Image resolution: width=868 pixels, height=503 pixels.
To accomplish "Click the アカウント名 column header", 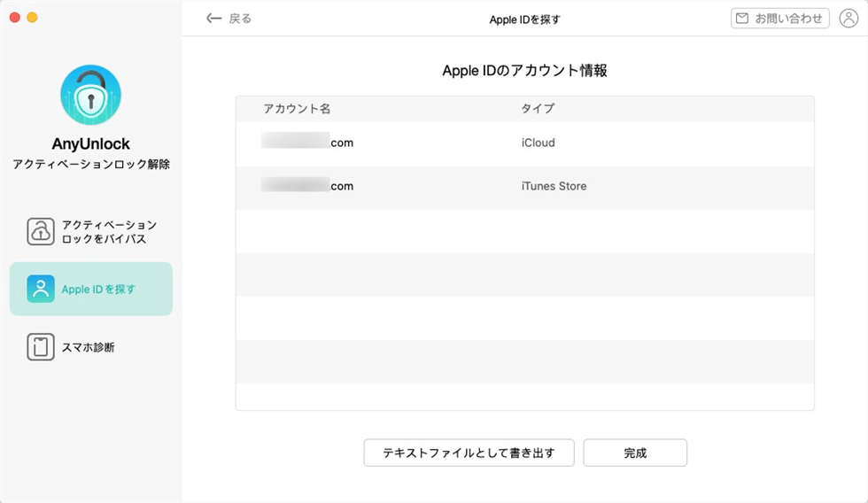I will (297, 108).
